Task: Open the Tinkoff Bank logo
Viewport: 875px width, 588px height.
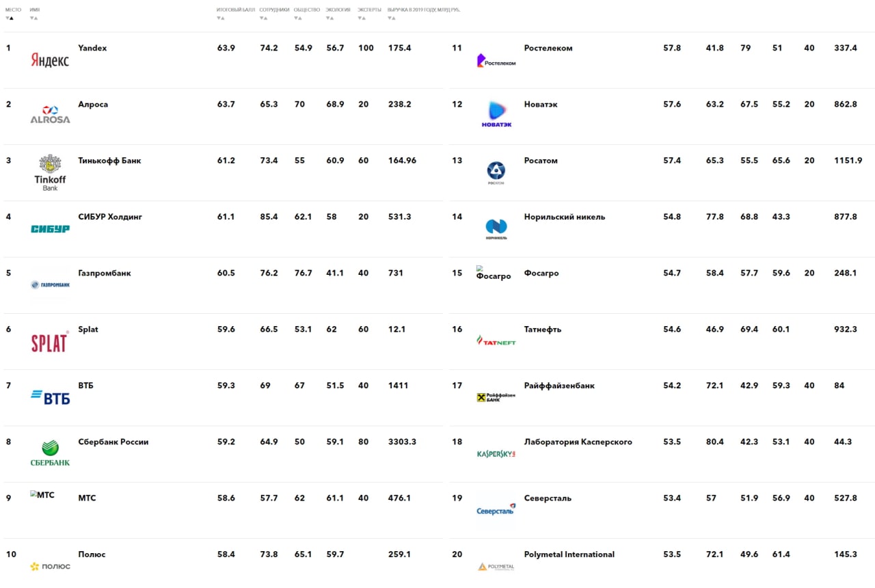Action: click(x=50, y=172)
